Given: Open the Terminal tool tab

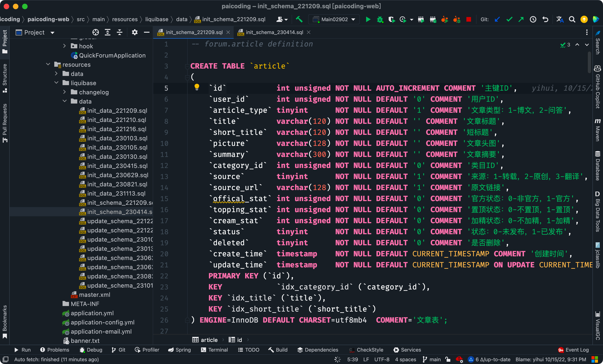Looking at the screenshot, I should pyautogui.click(x=214, y=350).
